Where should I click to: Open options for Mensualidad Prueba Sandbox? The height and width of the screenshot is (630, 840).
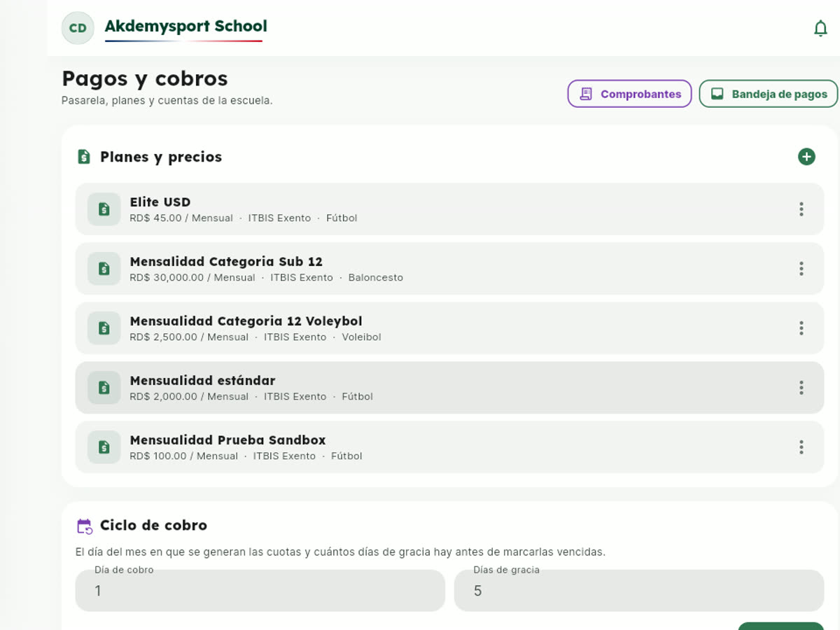pyautogui.click(x=801, y=447)
